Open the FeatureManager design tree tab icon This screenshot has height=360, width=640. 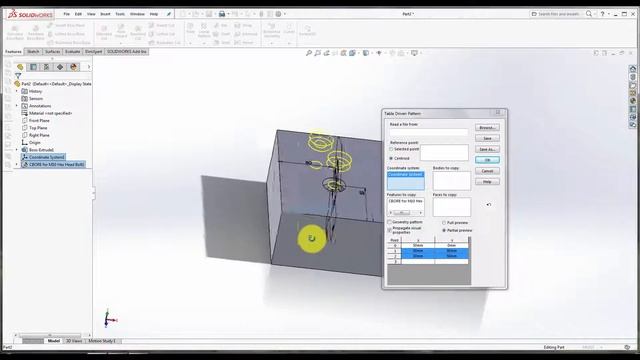point(20,67)
